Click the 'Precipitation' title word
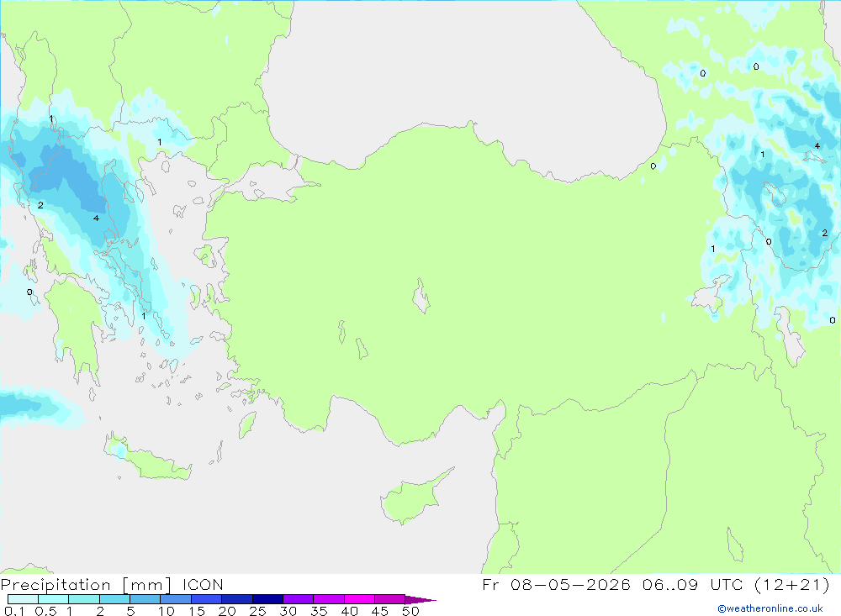This screenshot has width=841, height=616. (x=56, y=585)
